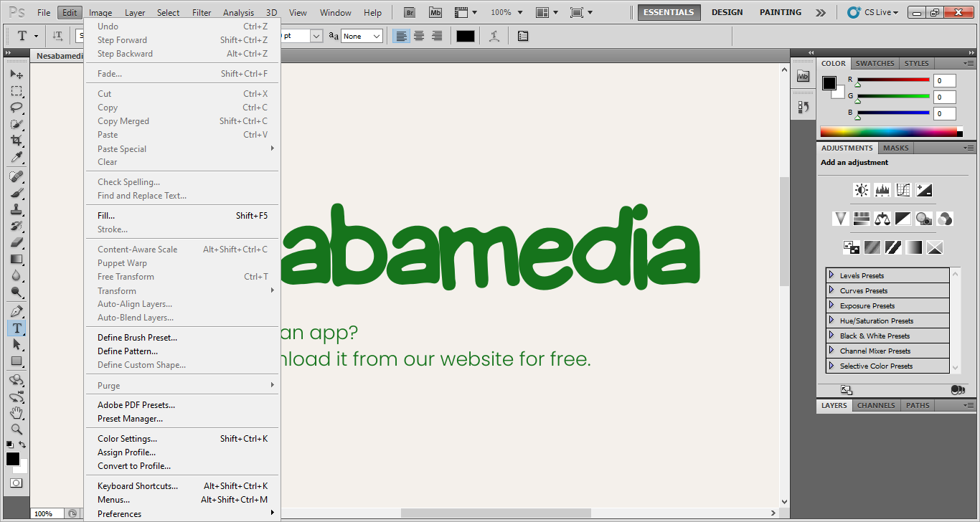Select the Crop tool
980x522 pixels.
(x=16, y=141)
